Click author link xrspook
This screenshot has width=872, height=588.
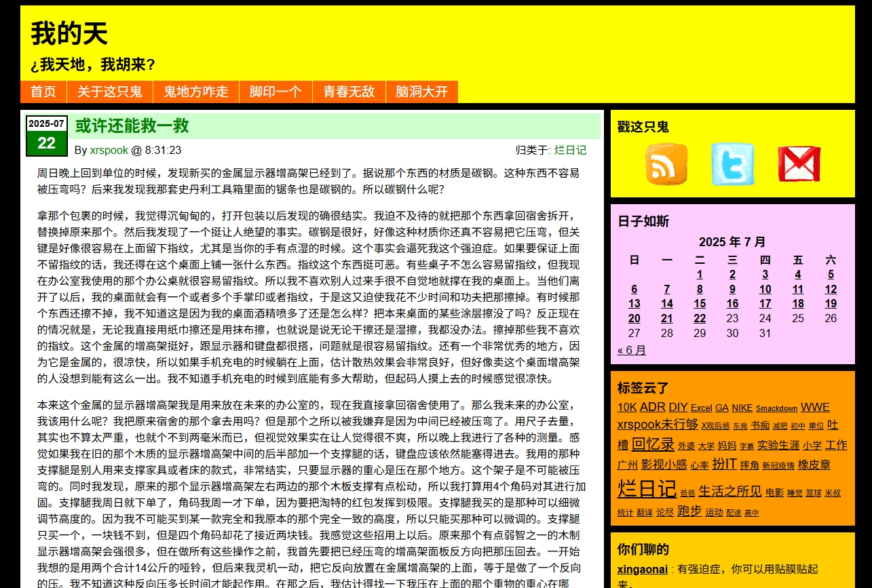point(109,151)
